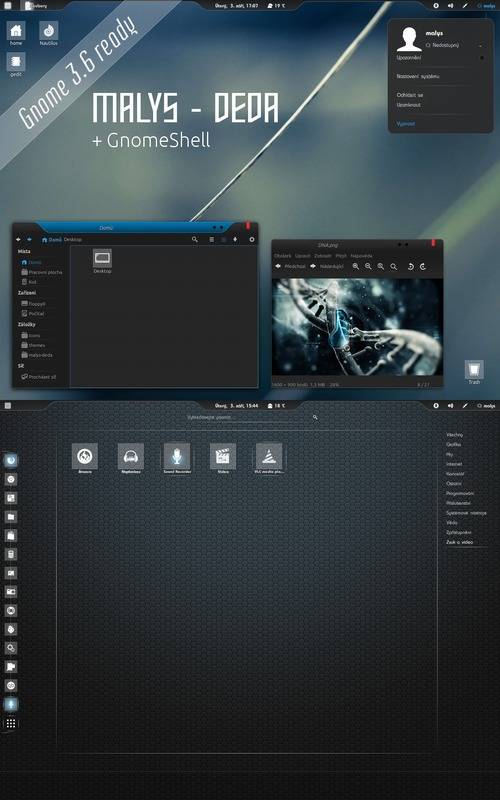Image resolution: width=500 pixels, height=800 pixels.
Task: Switch file manager to list view
Action: pyautogui.click(x=212, y=239)
